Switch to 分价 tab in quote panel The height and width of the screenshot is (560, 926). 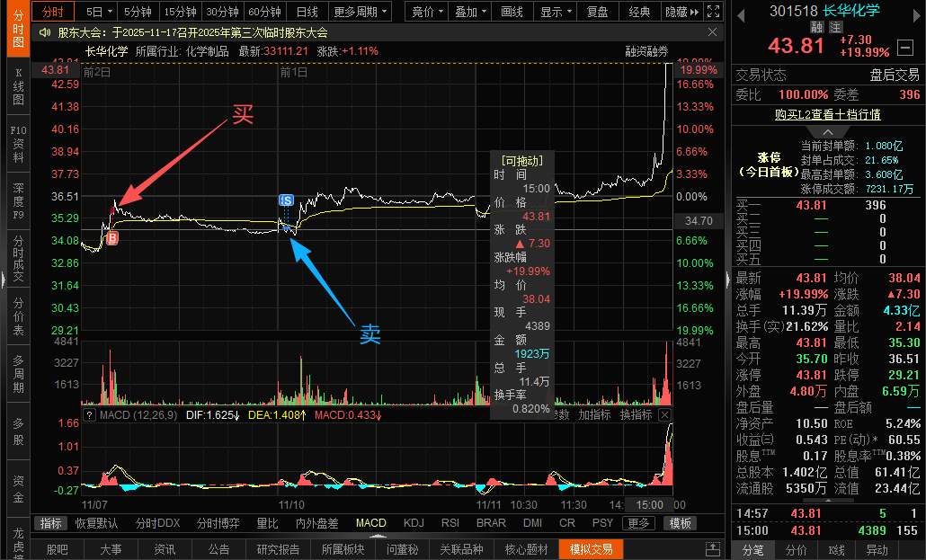(x=796, y=550)
